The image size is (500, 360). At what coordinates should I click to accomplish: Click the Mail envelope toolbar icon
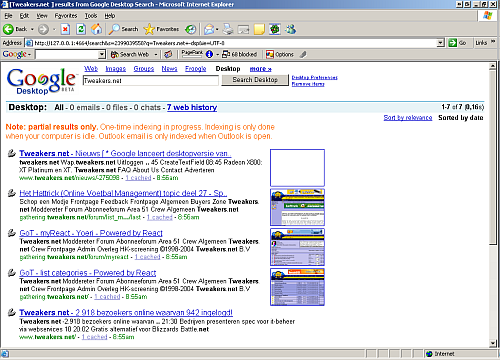click(209, 29)
